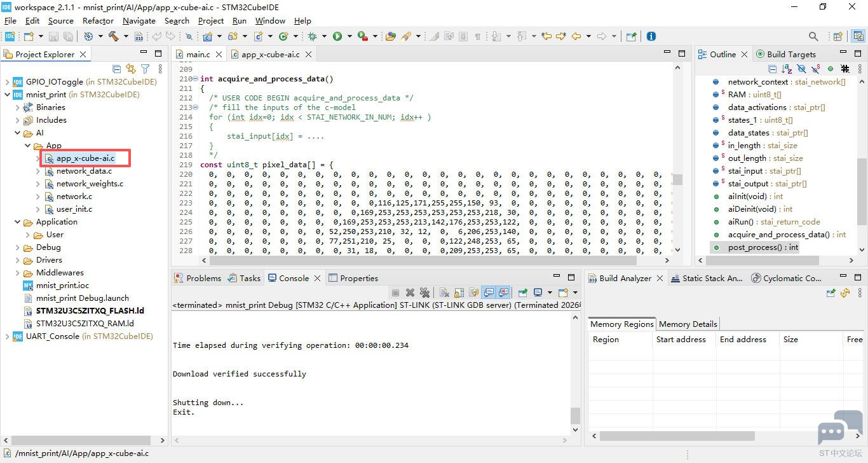Click the Build hammer icon
The image size is (868, 463).
[114, 36]
